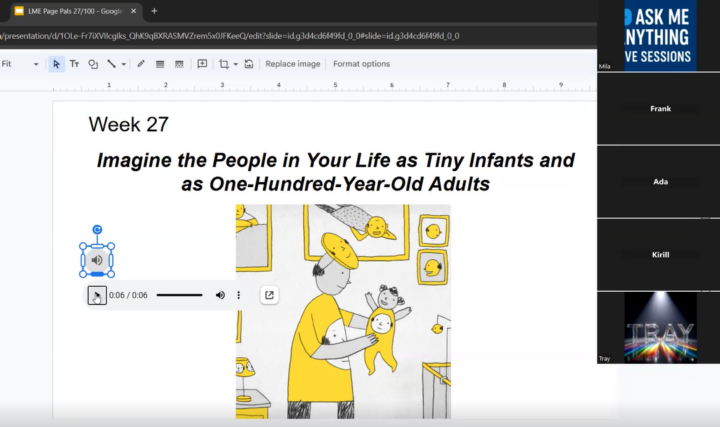Viewport: 720px width, 427px height.
Task: Open audio in new window icon
Action: coord(270,295)
